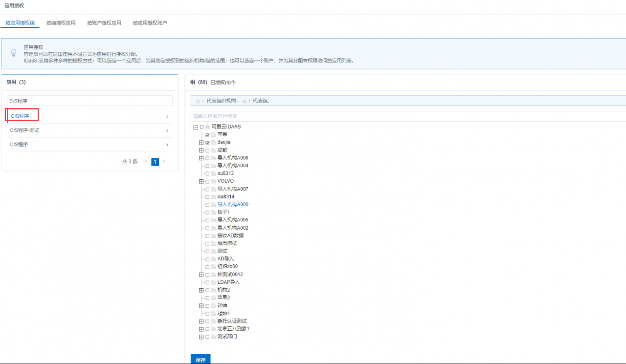
Task: Click the organization icon next to 城市擦拭
Action: [x=213, y=243]
